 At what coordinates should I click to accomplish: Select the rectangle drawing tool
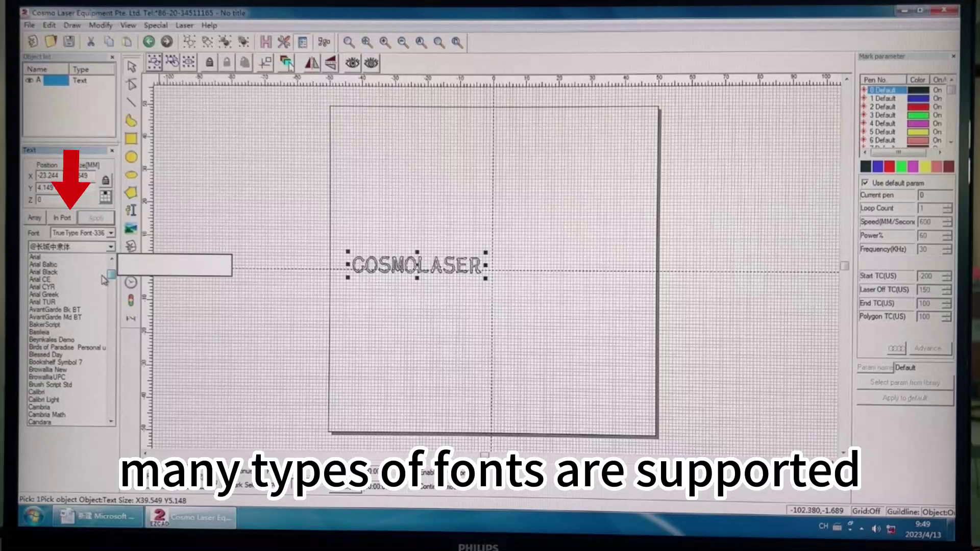[x=131, y=139]
